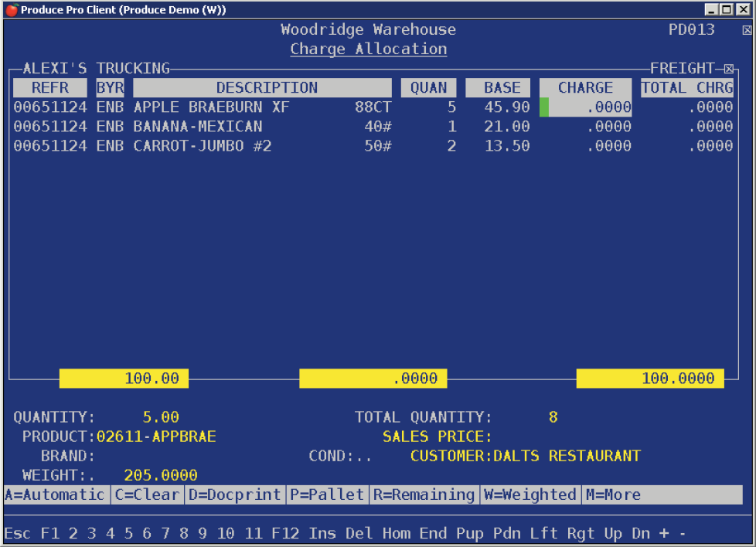
Task: Click Del in the bottom key bar
Action: point(359,534)
